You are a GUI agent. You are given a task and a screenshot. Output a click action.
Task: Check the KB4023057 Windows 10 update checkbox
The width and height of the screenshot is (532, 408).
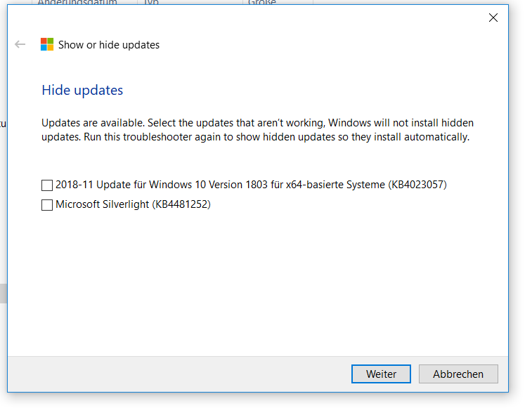[47, 185]
